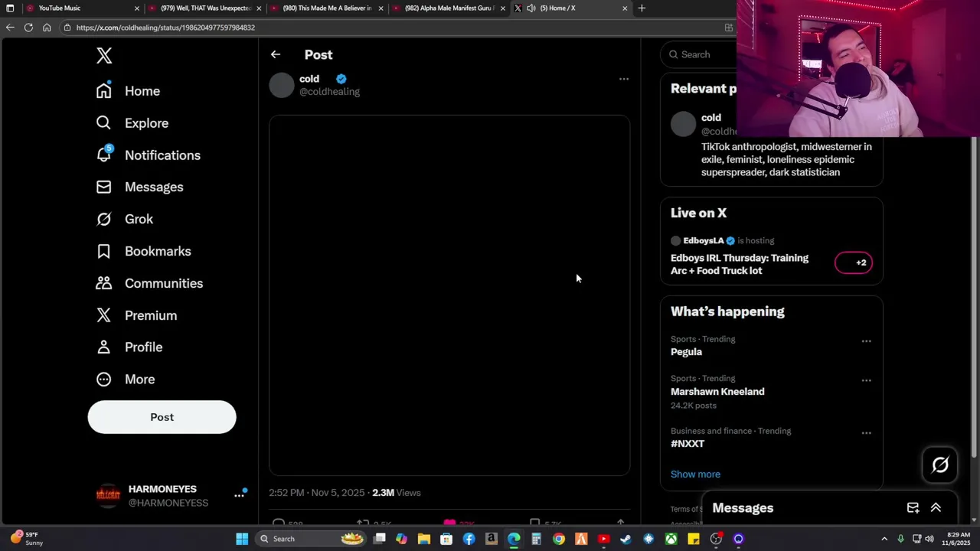This screenshot has width=980, height=551.
Task: Open Premium from the sidebar
Action: click(x=136, y=315)
